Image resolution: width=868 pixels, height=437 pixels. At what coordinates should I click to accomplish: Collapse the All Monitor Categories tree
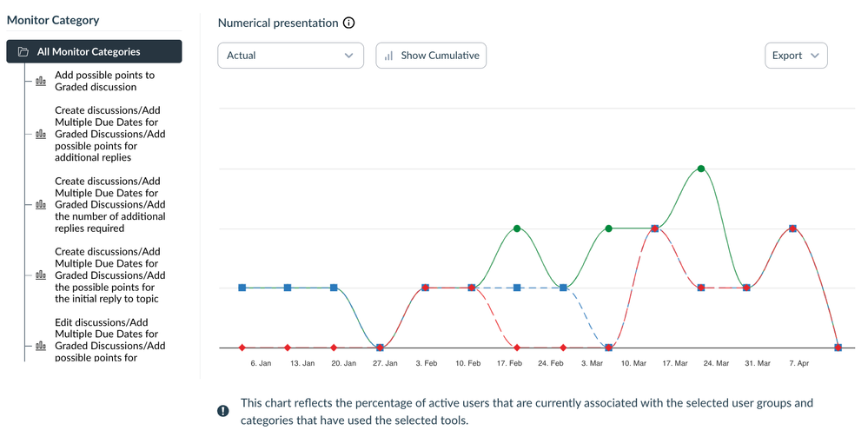click(94, 52)
